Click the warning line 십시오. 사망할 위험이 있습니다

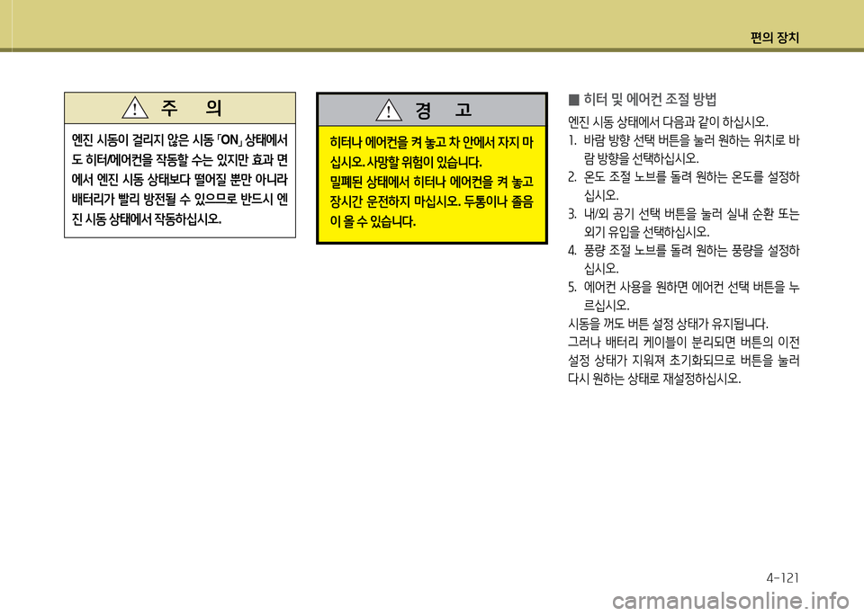tap(406, 163)
